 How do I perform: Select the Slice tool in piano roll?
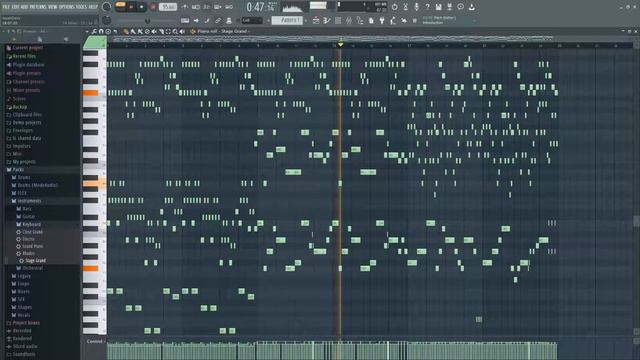[x=161, y=31]
